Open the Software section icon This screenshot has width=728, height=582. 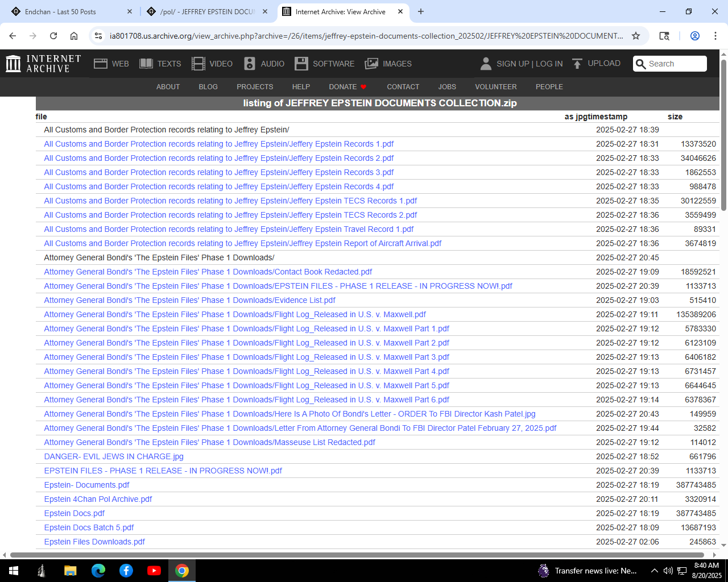[301, 64]
